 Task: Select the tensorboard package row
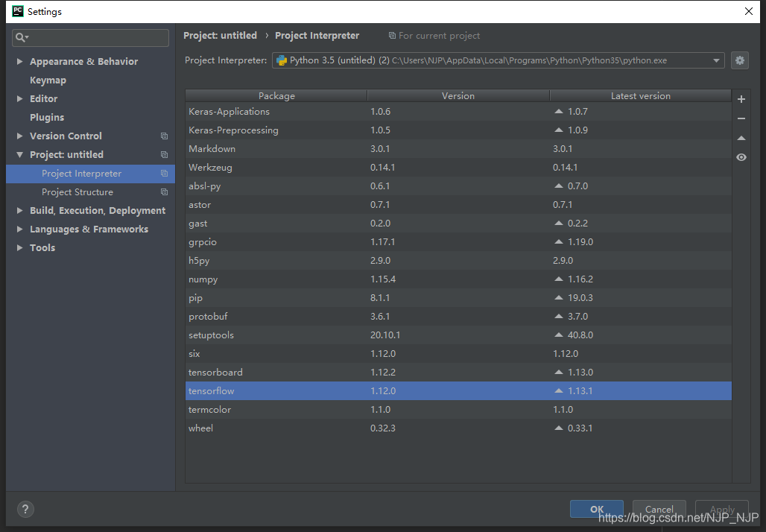[x=458, y=373]
